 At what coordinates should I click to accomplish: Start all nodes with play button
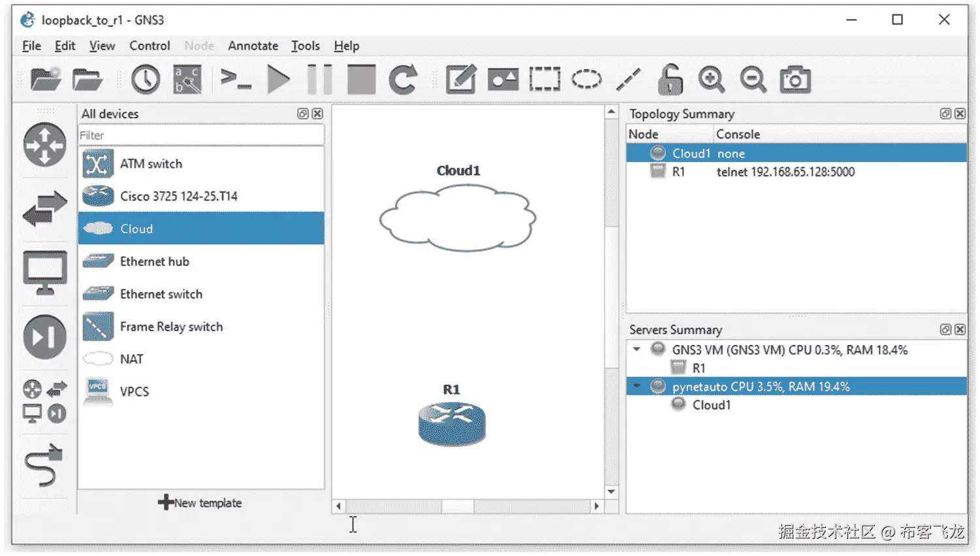click(x=279, y=80)
